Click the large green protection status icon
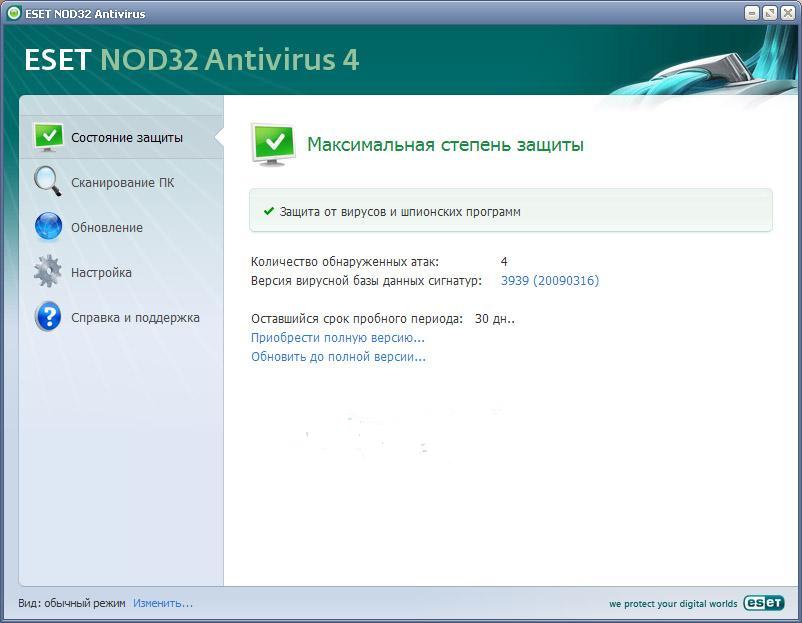 click(x=274, y=144)
